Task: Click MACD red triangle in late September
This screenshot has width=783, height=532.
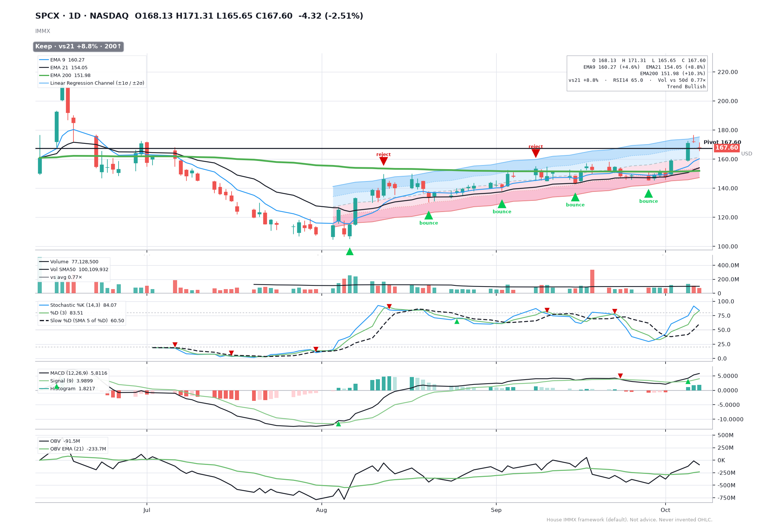Action: tap(620, 376)
